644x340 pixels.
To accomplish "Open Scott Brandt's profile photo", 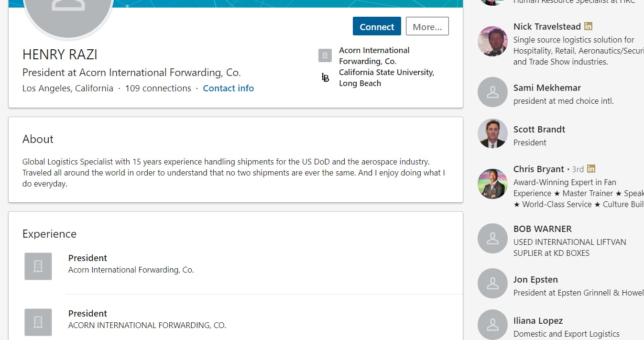I will (x=492, y=133).
